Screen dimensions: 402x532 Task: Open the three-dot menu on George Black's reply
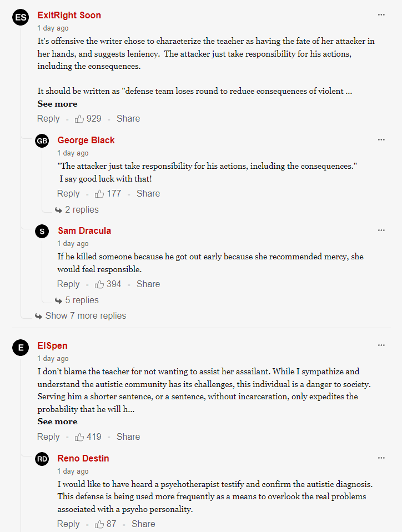tap(381, 140)
